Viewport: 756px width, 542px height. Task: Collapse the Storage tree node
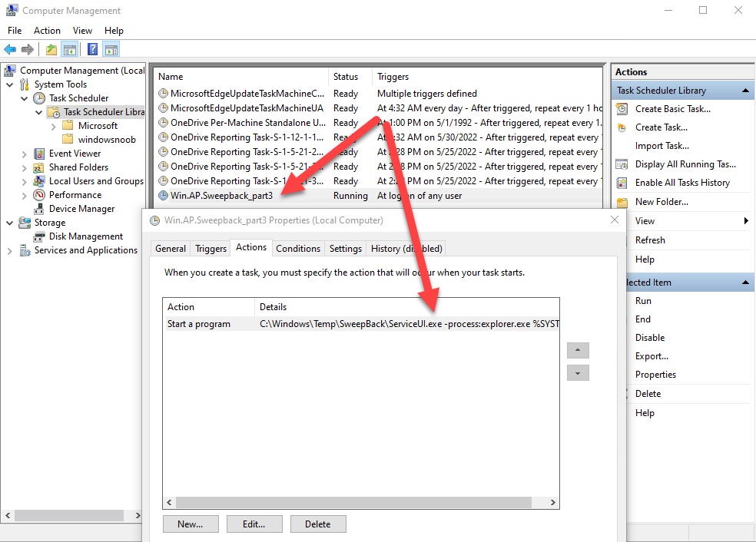pyautogui.click(x=10, y=223)
